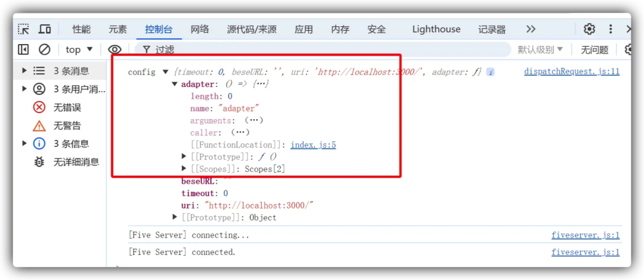Switch to the 性能 tab
This screenshot has width=644, height=280.
point(82,29)
